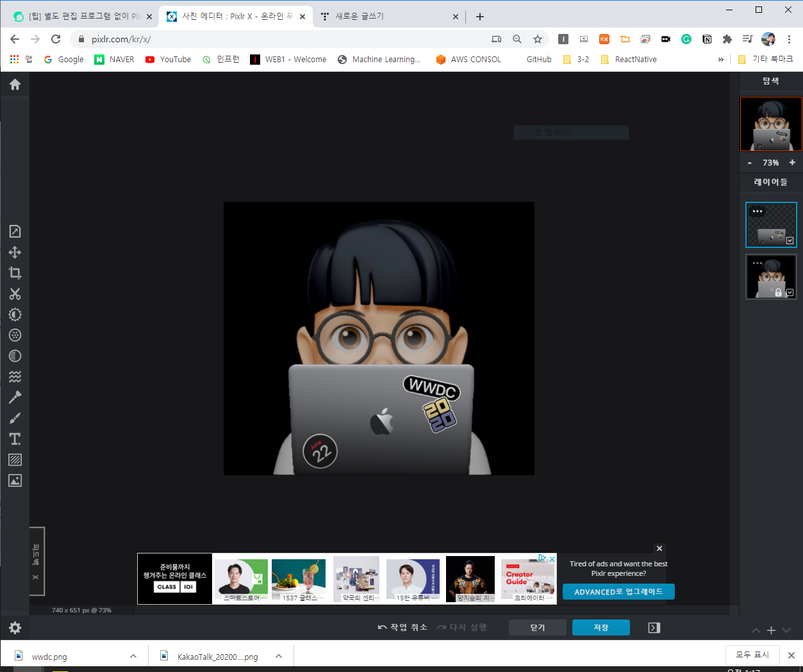Collapse the right side panel icon
This screenshot has width=803, height=672.
tap(654, 628)
